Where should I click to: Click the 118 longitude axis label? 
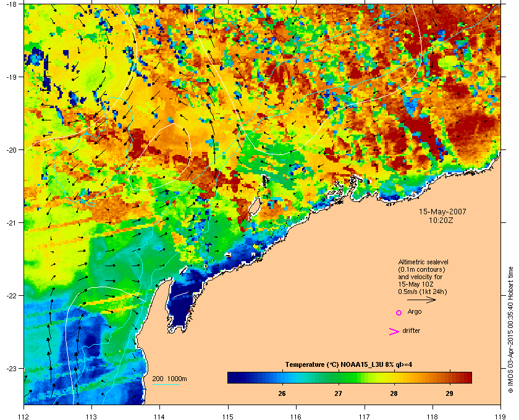[x=432, y=417]
